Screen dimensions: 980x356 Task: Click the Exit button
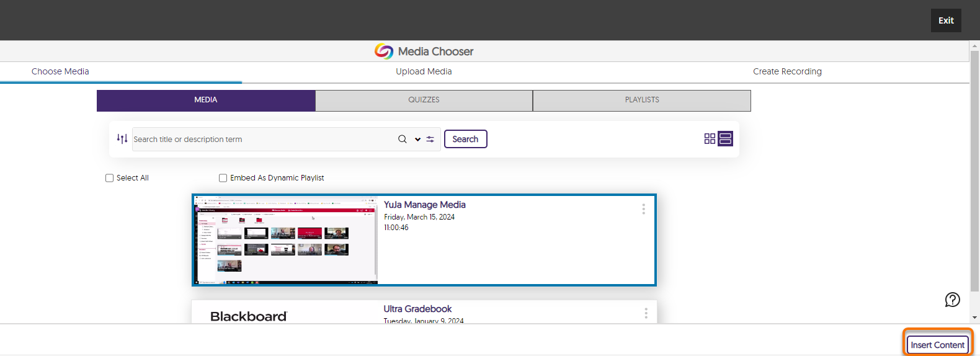pyautogui.click(x=946, y=20)
